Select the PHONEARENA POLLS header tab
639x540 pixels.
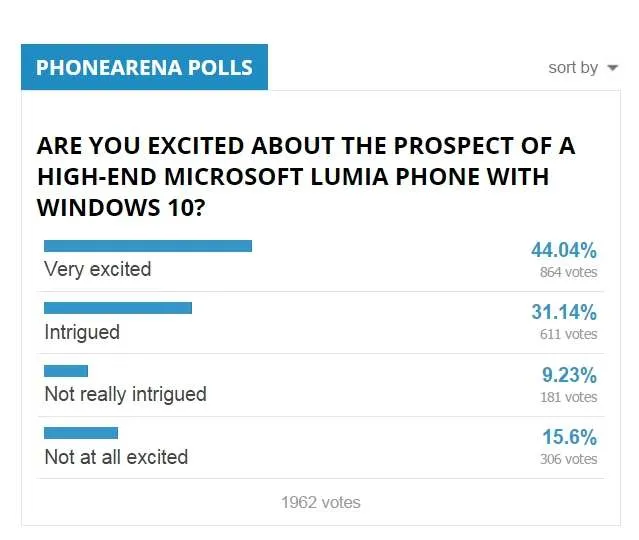coord(144,67)
